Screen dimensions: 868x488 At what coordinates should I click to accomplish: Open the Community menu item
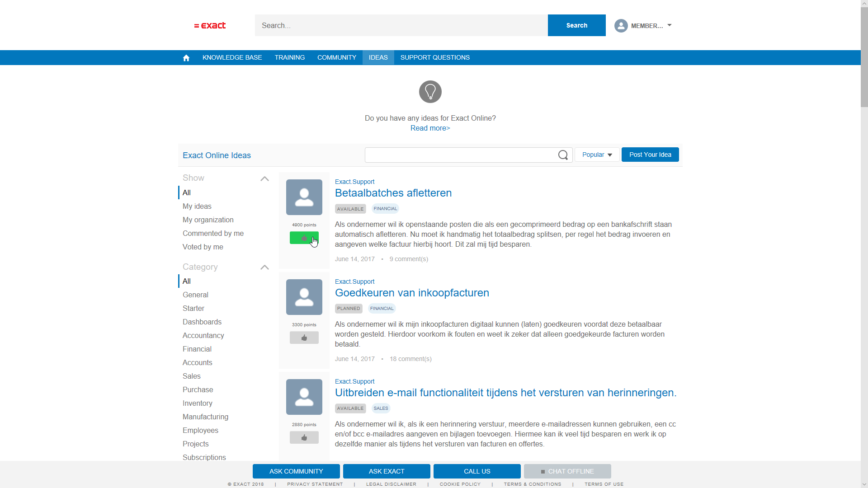(x=337, y=57)
